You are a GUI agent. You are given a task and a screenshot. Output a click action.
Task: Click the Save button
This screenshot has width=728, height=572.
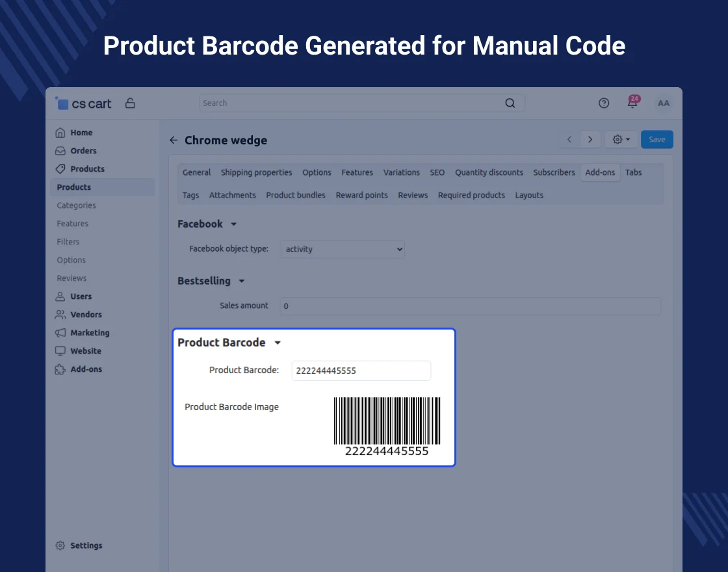(656, 140)
